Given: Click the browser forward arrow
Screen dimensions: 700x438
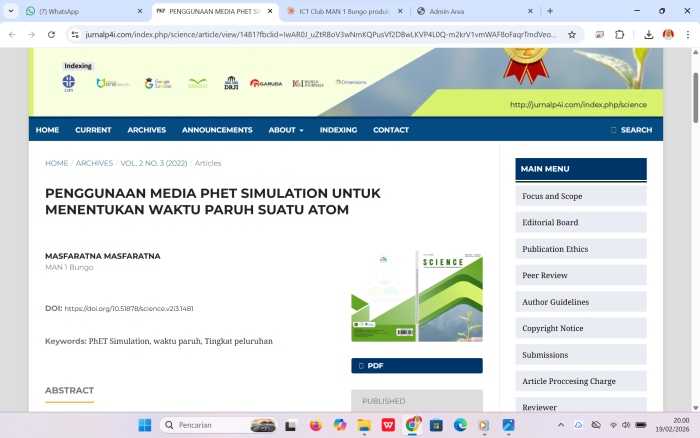Looking at the screenshot, I should point(31,34).
